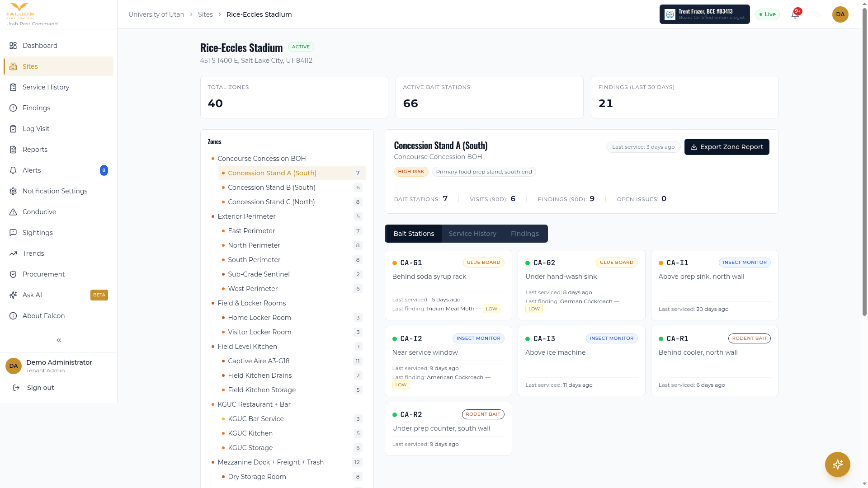868x488 pixels.
Task: Select East Perimeter zone
Action: tap(292, 231)
